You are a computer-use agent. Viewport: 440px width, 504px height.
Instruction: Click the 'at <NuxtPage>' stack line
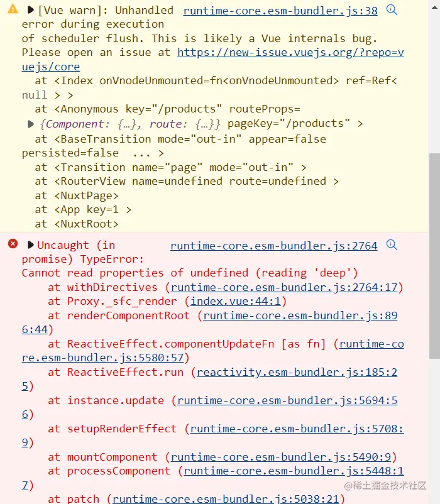coord(77,195)
